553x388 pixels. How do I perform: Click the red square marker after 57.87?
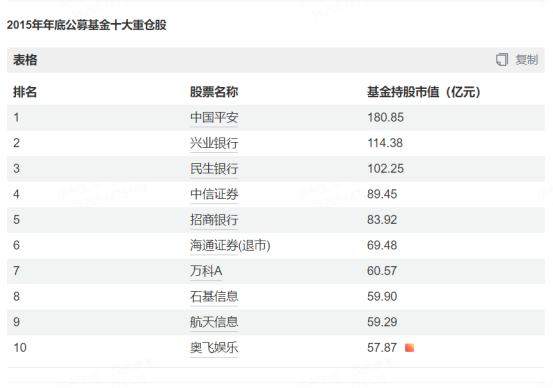tap(409, 348)
